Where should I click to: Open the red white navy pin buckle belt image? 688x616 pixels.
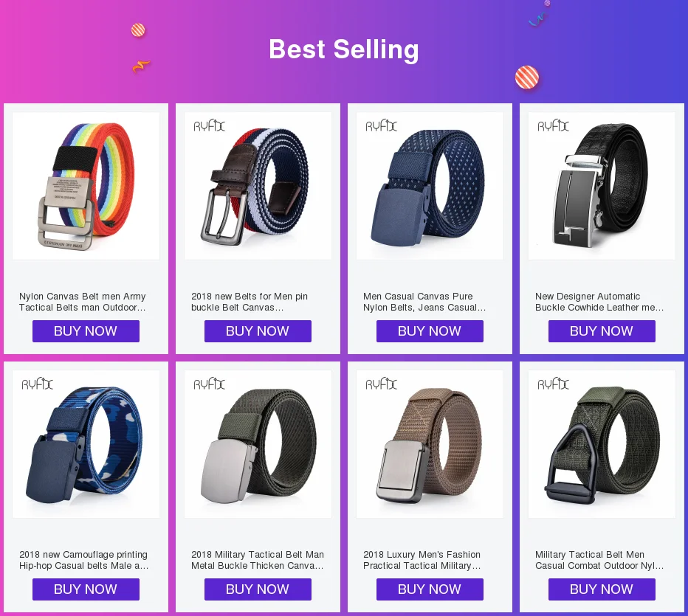point(258,186)
